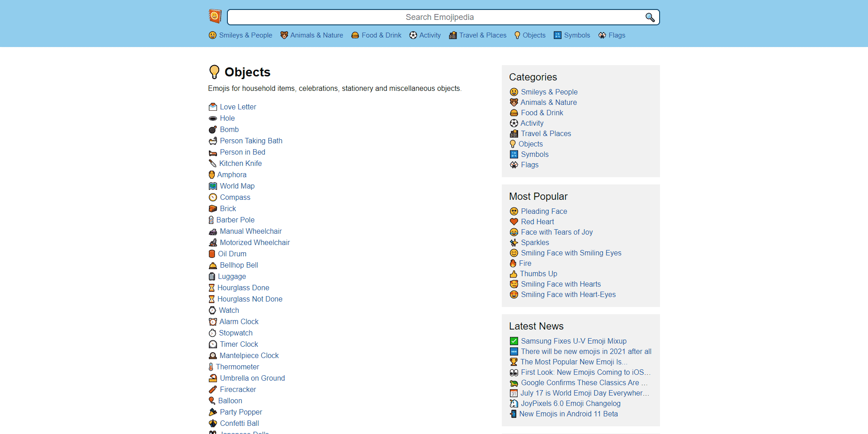Viewport: 868px width, 434px height.
Task: Click the party popper emoji icon
Action: [213, 412]
